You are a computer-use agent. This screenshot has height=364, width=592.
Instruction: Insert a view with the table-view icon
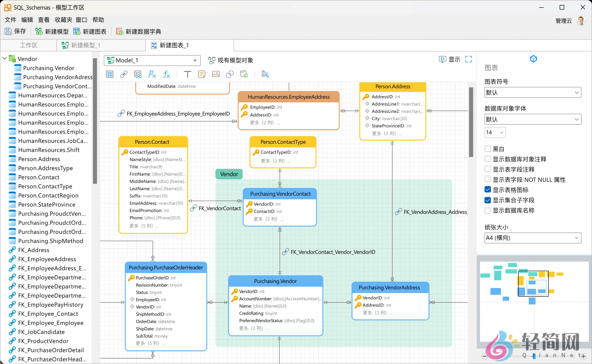pyautogui.click(x=138, y=74)
